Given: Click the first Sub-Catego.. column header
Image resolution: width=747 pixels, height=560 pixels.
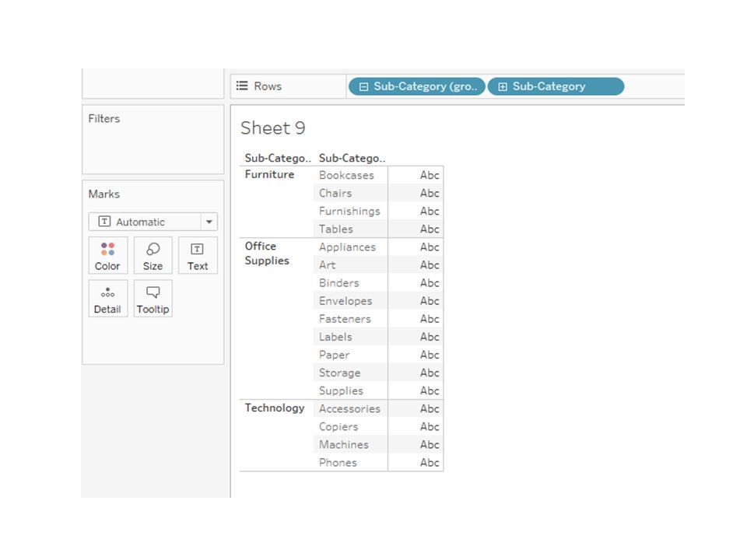Looking at the screenshot, I should [277, 158].
